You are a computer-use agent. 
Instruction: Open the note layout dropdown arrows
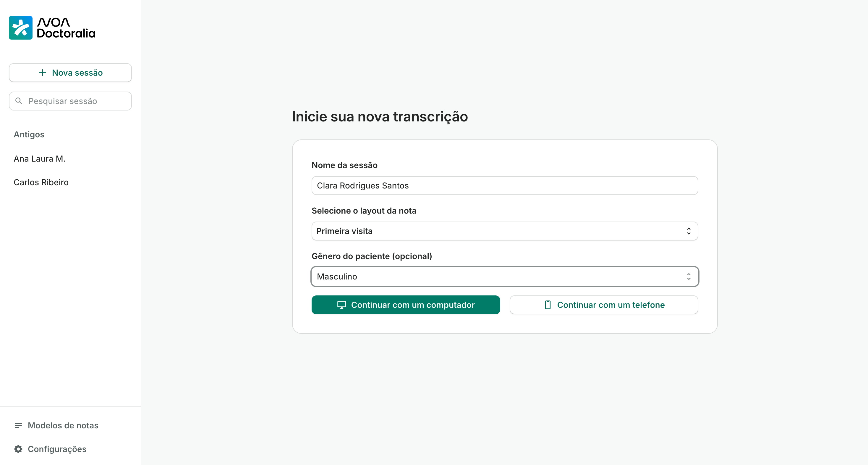(689, 231)
